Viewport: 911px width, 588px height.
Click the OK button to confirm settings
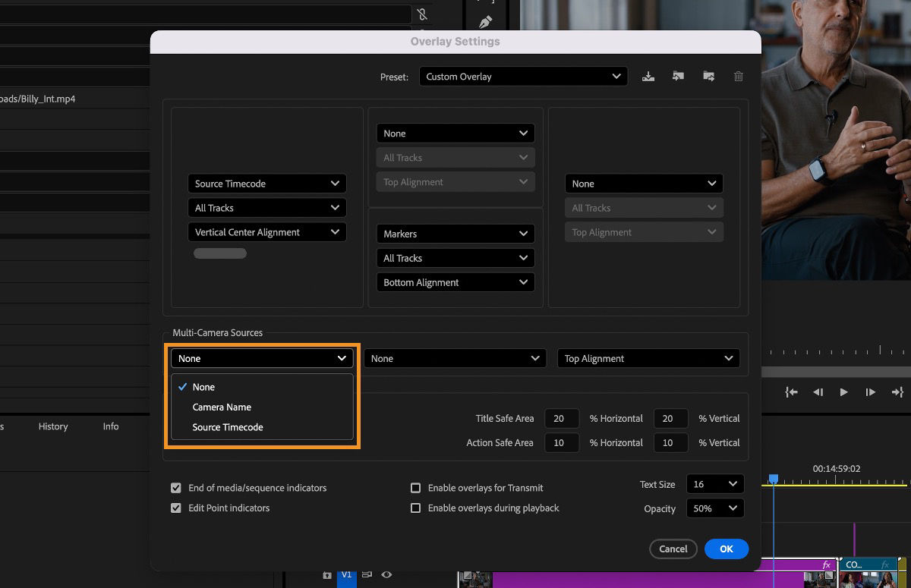(x=726, y=549)
